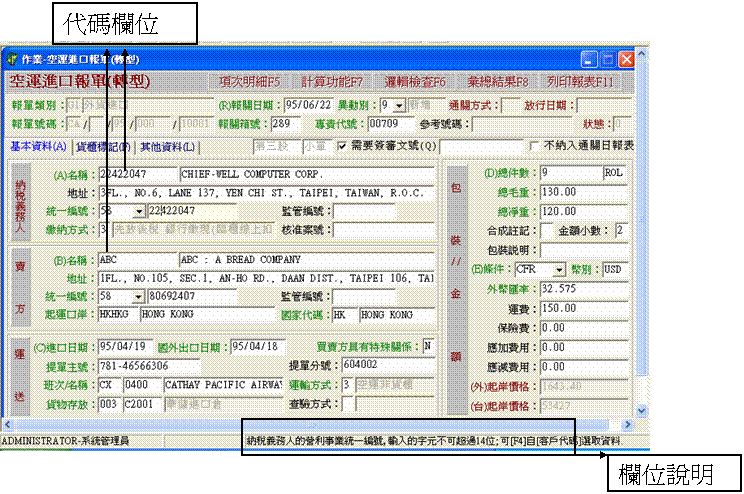This screenshot has width=744, height=494.
Task: Click the ABC : A BREAD COMPANY field
Action: pos(307,260)
